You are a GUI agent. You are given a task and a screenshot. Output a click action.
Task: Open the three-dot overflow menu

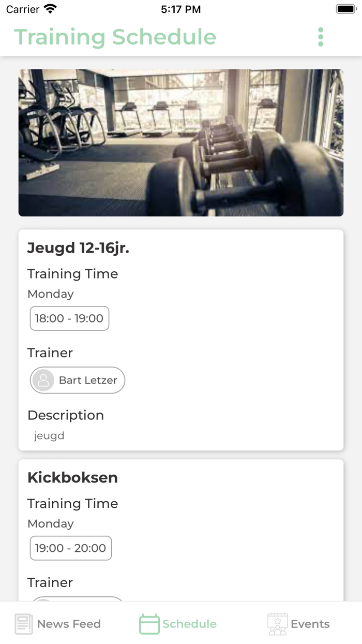click(321, 37)
